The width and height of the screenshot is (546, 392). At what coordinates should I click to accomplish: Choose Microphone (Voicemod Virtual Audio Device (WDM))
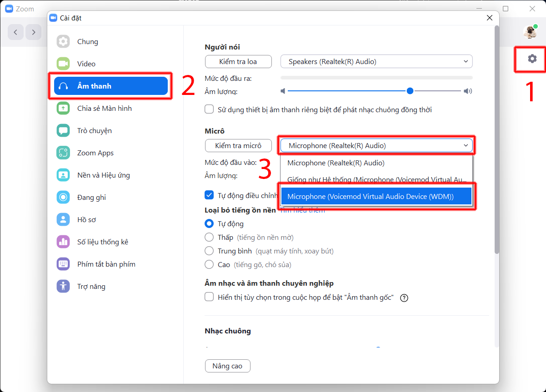coord(376,197)
